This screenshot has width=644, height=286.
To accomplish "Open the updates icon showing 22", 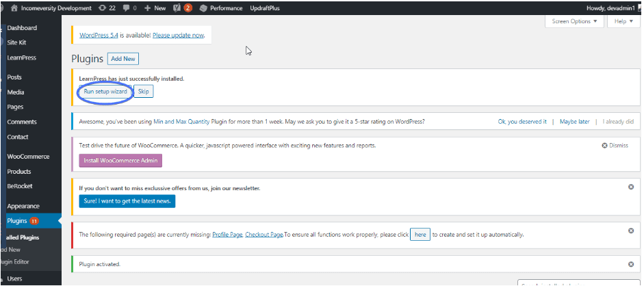I will pyautogui.click(x=107, y=8).
